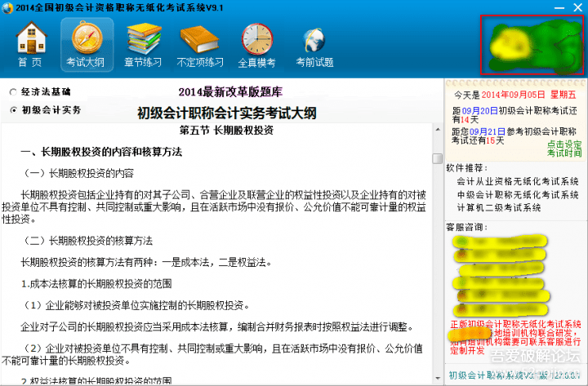The image size is (588, 386).
Task: Open the 首页 home icon
Action: 31,44
